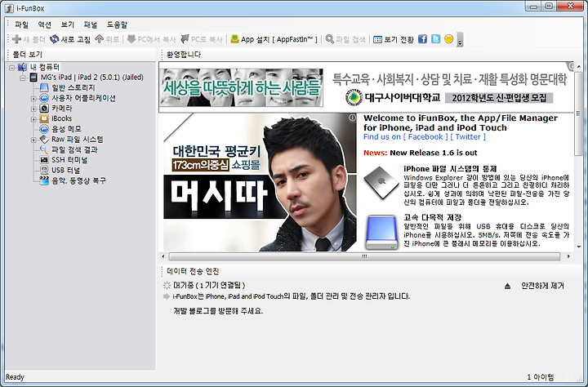Expand the 사용자 어플리케이션 node
588x387 pixels.
(33, 99)
